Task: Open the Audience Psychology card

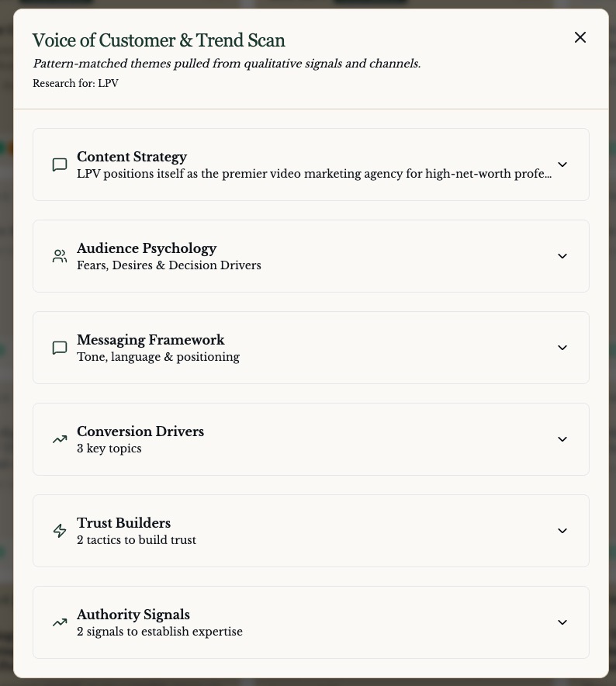Action: tap(310, 256)
